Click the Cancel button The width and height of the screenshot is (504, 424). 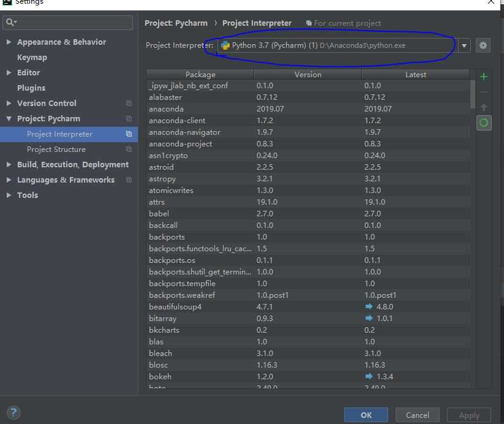pos(417,415)
